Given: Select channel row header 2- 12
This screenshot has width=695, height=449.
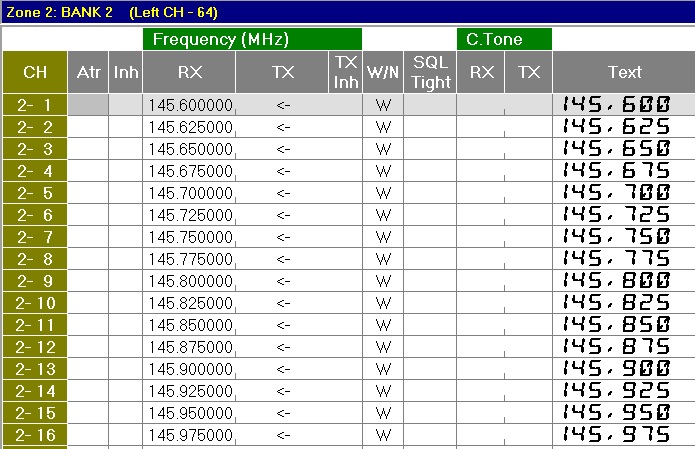Looking at the screenshot, I should [x=35, y=347].
